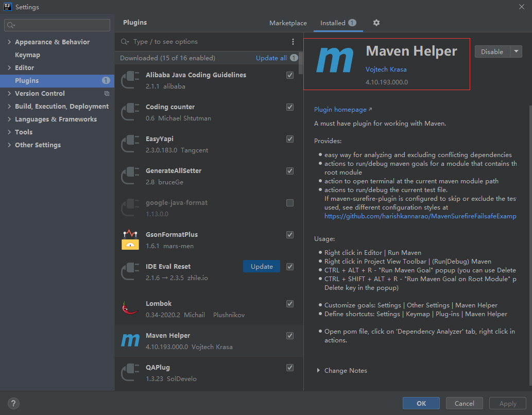The image size is (532, 415).
Task: Toggle the Lombok plugin checkbox
Action: [x=290, y=303]
